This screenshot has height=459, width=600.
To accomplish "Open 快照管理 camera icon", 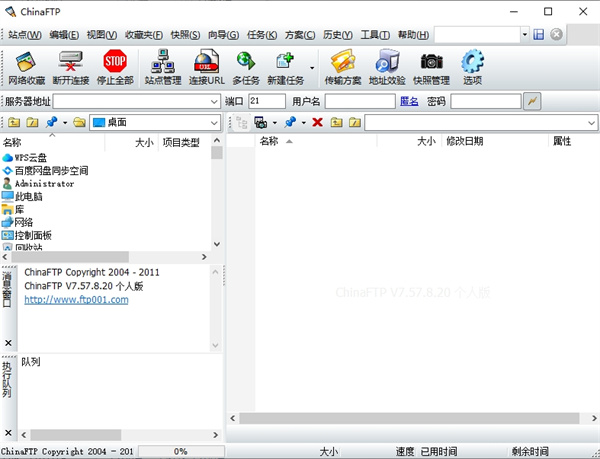I will [431, 67].
